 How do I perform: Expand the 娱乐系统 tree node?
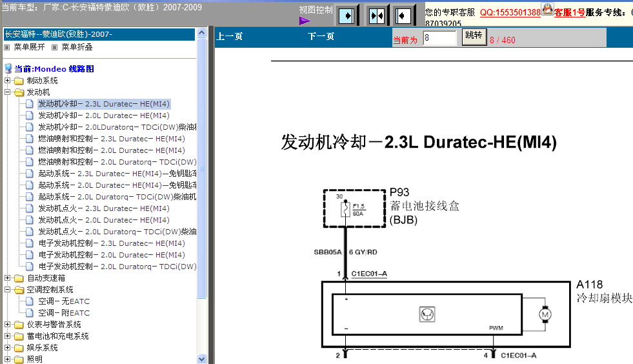7,347
